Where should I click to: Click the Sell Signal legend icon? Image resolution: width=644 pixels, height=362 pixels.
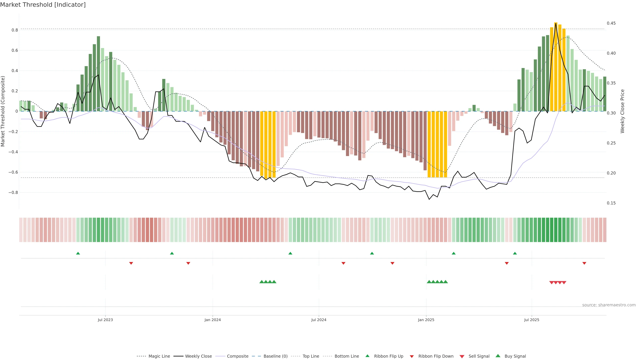click(x=462, y=356)
